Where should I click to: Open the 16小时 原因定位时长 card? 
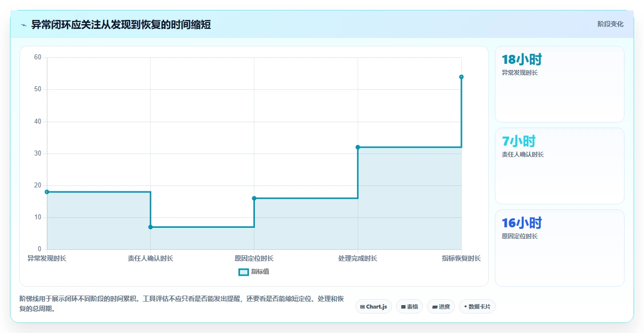(559, 248)
